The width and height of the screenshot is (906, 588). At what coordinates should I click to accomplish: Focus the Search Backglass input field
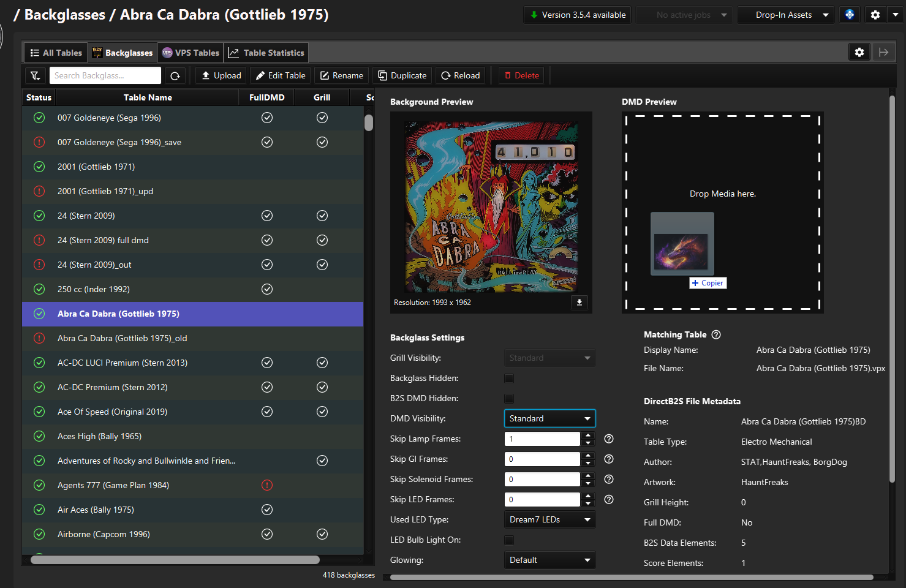point(106,75)
